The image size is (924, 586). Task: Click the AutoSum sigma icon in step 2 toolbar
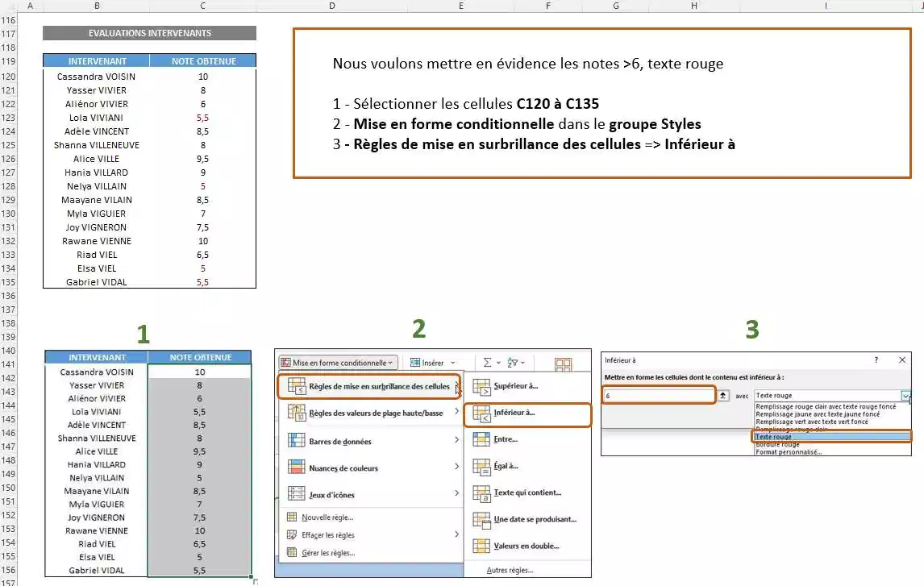click(487, 363)
